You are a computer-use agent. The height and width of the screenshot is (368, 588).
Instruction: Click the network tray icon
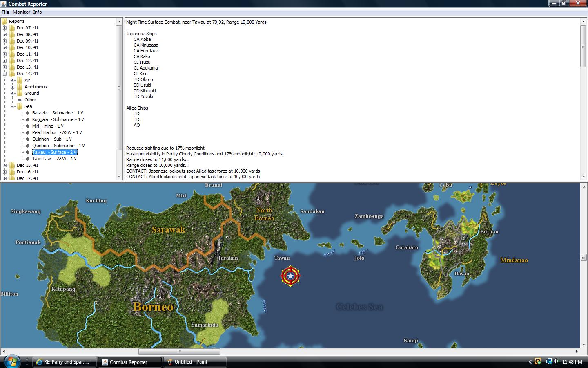pyautogui.click(x=549, y=361)
